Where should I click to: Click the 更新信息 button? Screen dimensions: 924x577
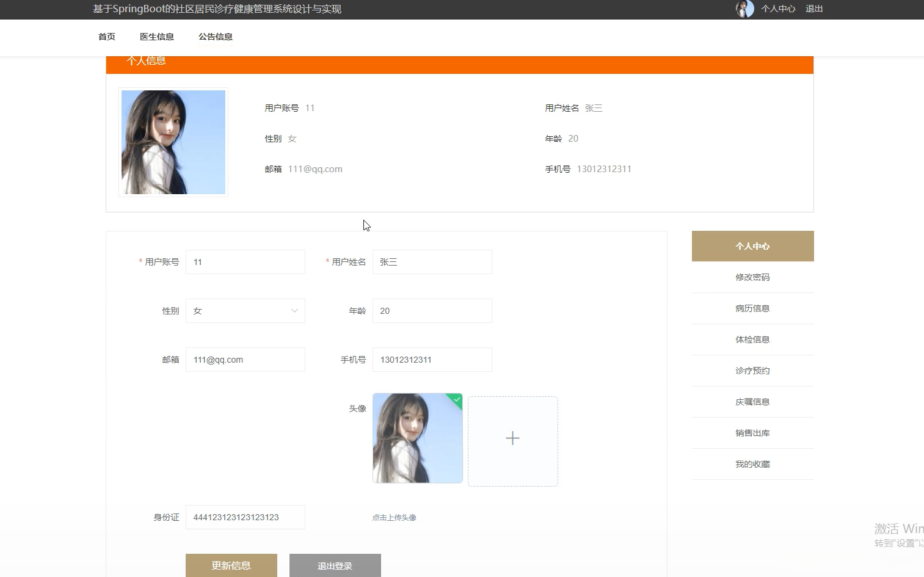coord(231,565)
